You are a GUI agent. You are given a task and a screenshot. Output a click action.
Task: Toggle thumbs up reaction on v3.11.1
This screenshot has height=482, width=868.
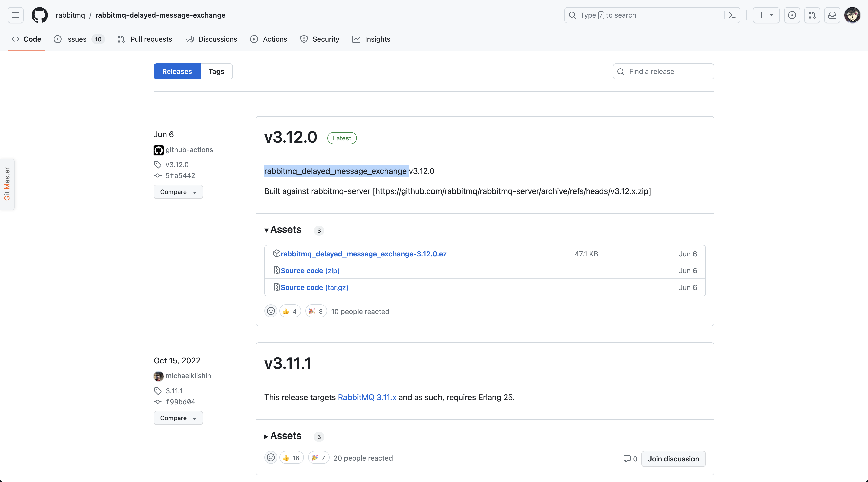[291, 458]
